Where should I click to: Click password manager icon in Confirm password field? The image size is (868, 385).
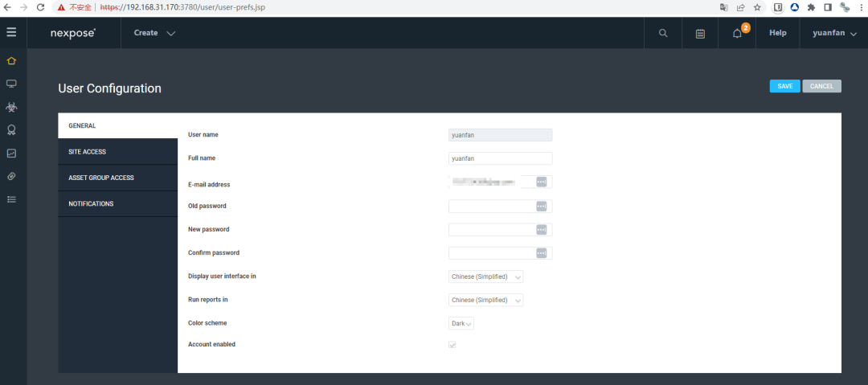(x=542, y=252)
